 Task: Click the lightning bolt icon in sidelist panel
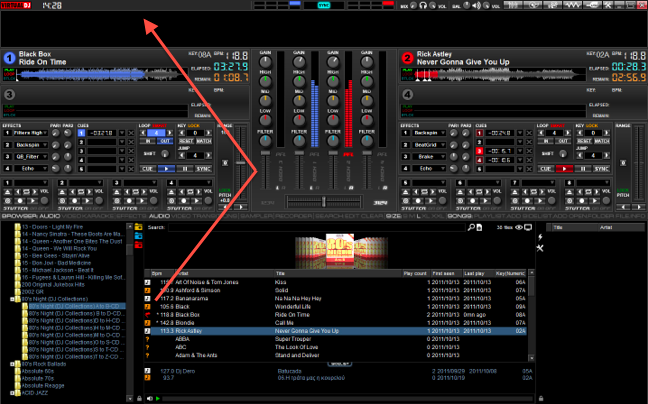540,238
